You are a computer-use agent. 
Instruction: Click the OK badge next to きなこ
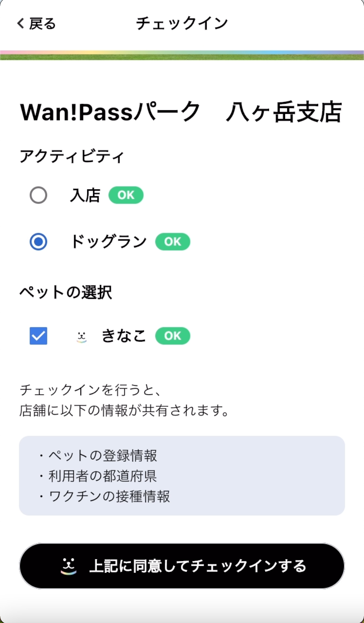[172, 336]
